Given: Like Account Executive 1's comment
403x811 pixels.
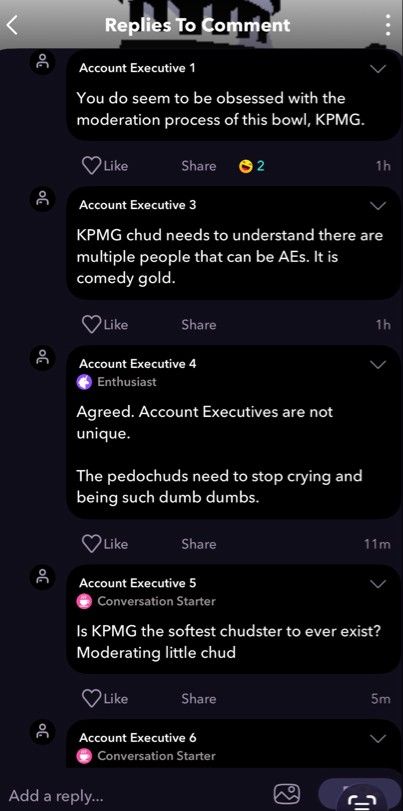Looking at the screenshot, I should pyautogui.click(x=105, y=166).
